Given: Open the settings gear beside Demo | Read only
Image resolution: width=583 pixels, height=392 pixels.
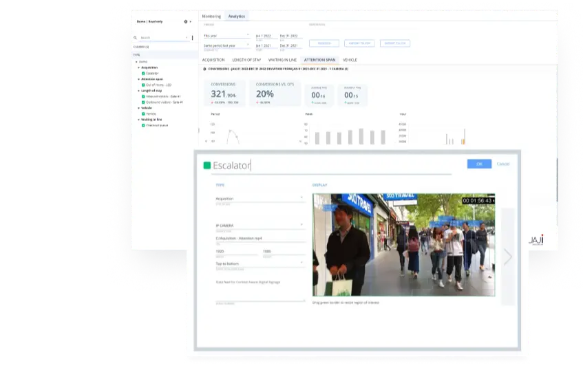Looking at the screenshot, I should (x=186, y=21).
